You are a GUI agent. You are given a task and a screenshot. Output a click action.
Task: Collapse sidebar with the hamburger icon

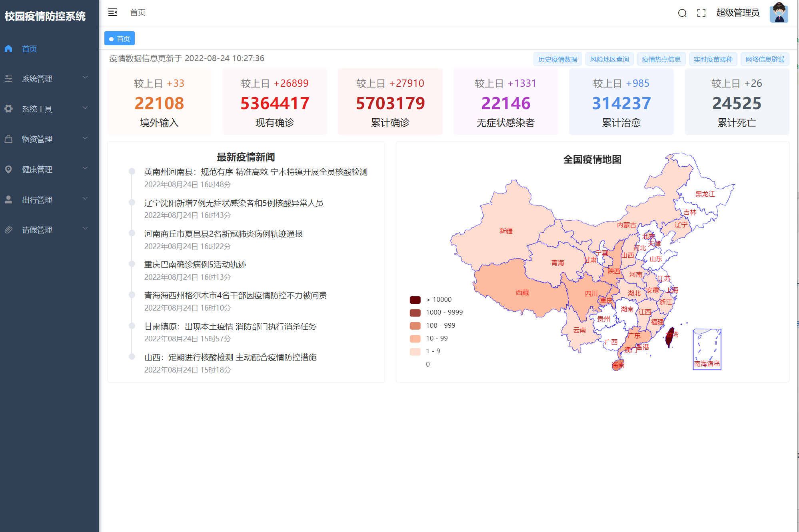tap(112, 12)
